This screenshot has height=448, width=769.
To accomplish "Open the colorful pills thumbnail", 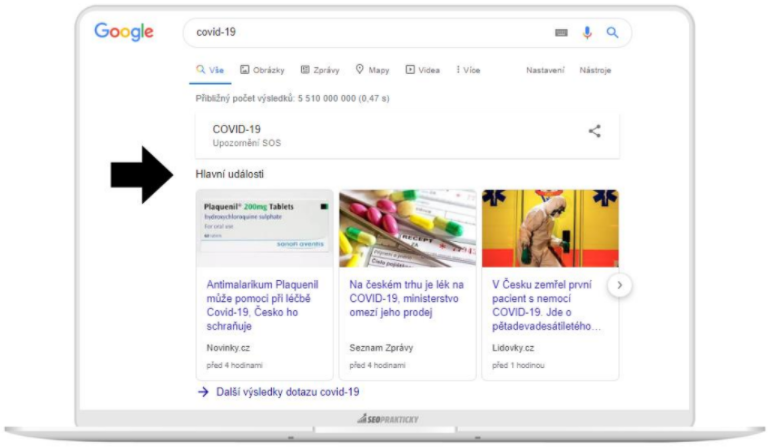I will (407, 228).
